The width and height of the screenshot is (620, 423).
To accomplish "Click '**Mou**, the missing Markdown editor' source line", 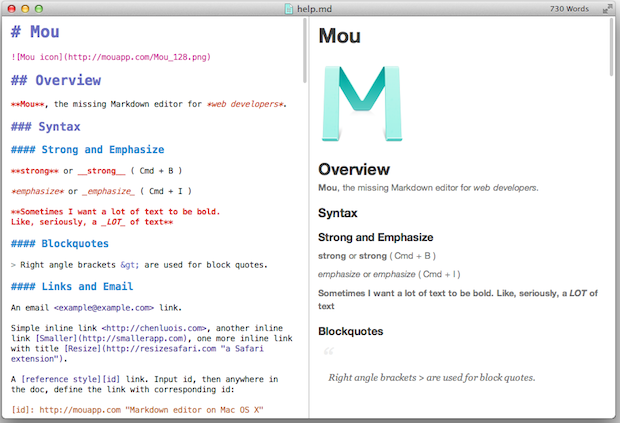I will pos(149,104).
